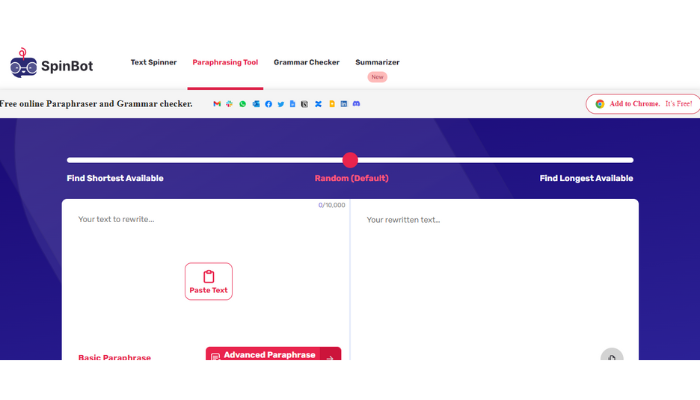This screenshot has width=700, height=400.
Task: Set slider to Find Shortest Available
Action: click(x=115, y=178)
